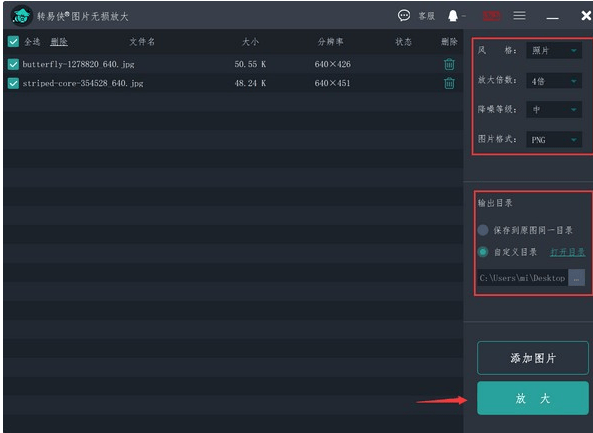Click the status (状态) column header
593x433 pixels.
403,42
